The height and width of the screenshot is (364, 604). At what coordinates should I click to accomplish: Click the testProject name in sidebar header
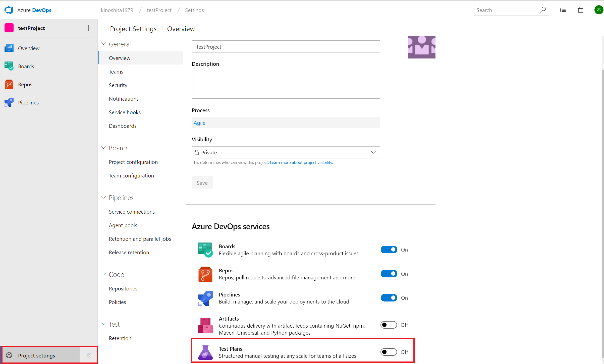coord(31,28)
